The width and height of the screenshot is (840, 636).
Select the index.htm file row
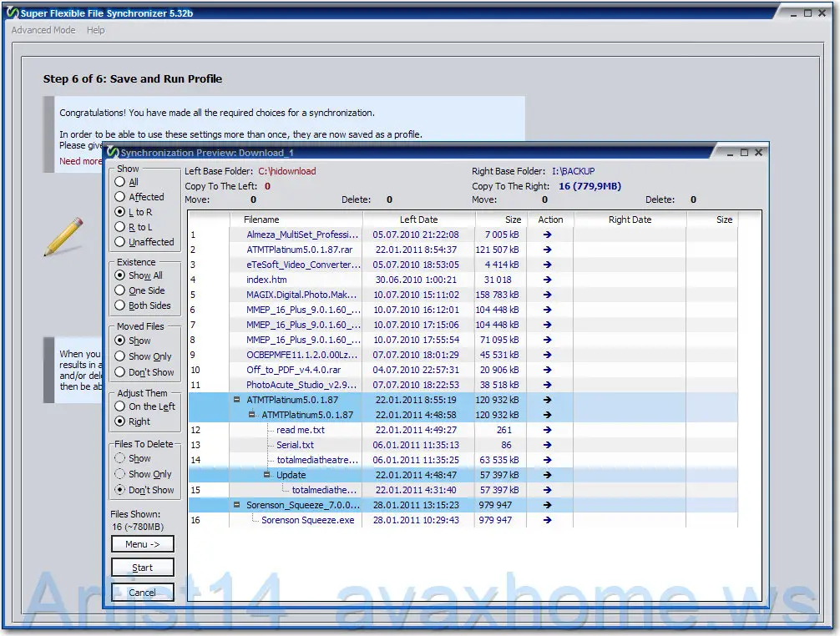(x=463, y=280)
